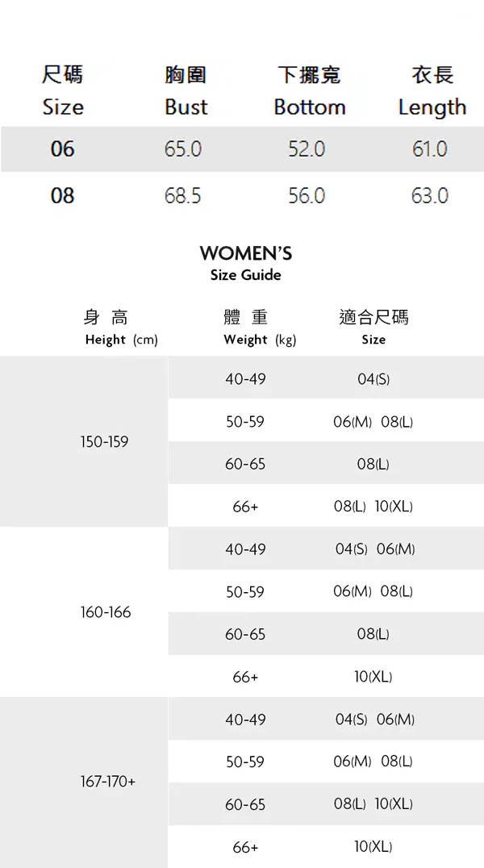
Task: Click the Length column header
Action: click(432, 91)
